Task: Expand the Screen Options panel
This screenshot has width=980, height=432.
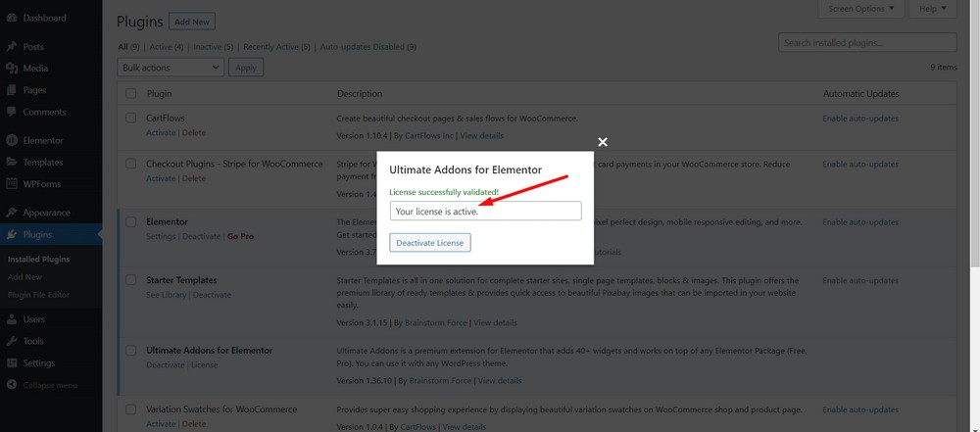Action: pos(861,9)
